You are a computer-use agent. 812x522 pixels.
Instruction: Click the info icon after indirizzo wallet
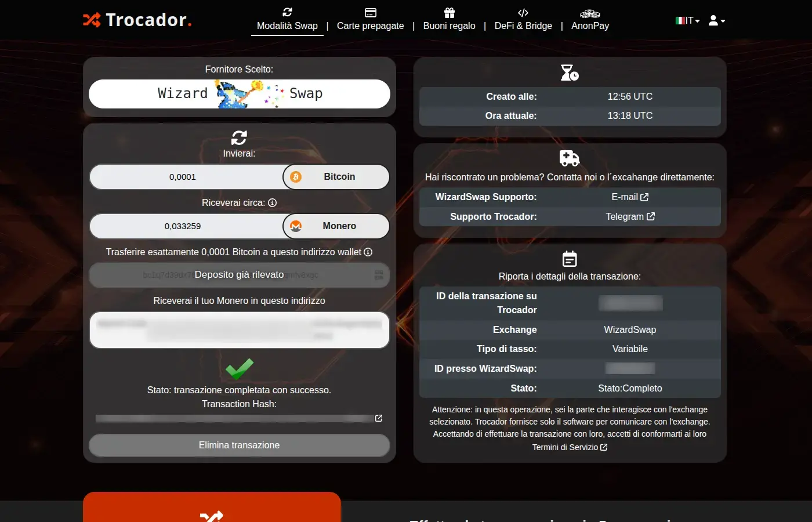[368, 252]
